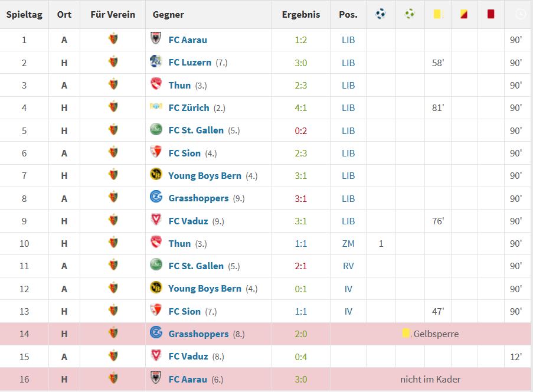
Task: Click the Spieltag column header
Action: click(24, 14)
